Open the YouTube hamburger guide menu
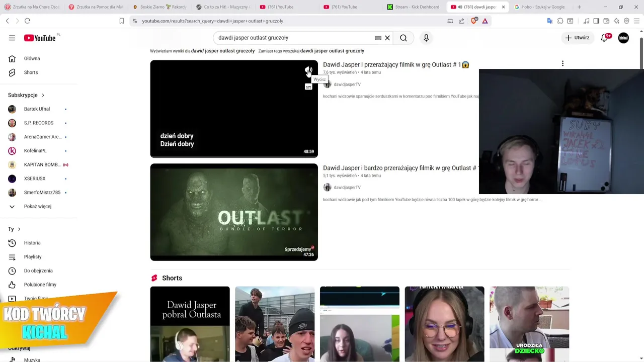Image resolution: width=644 pixels, height=362 pixels. coord(12,38)
